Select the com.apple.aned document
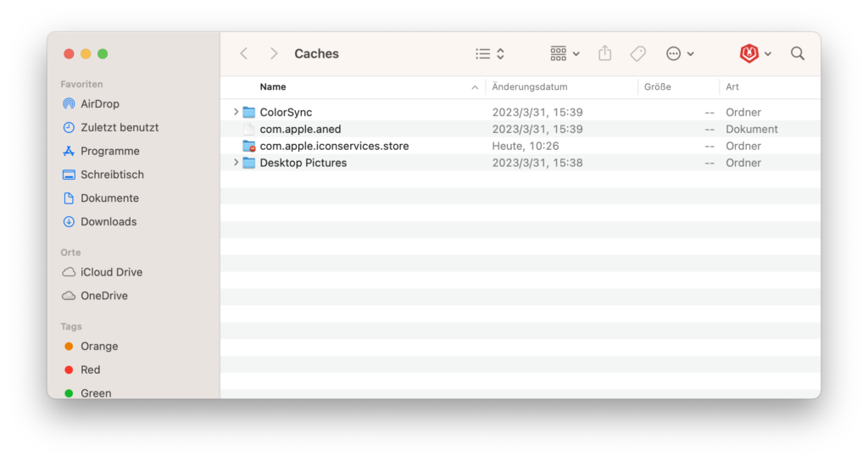This screenshot has width=868, height=461. pyautogui.click(x=300, y=129)
